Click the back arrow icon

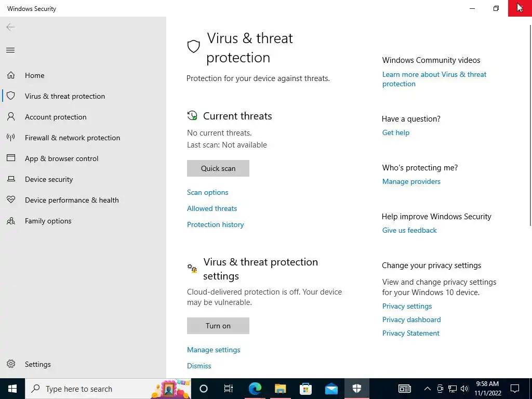(10, 27)
